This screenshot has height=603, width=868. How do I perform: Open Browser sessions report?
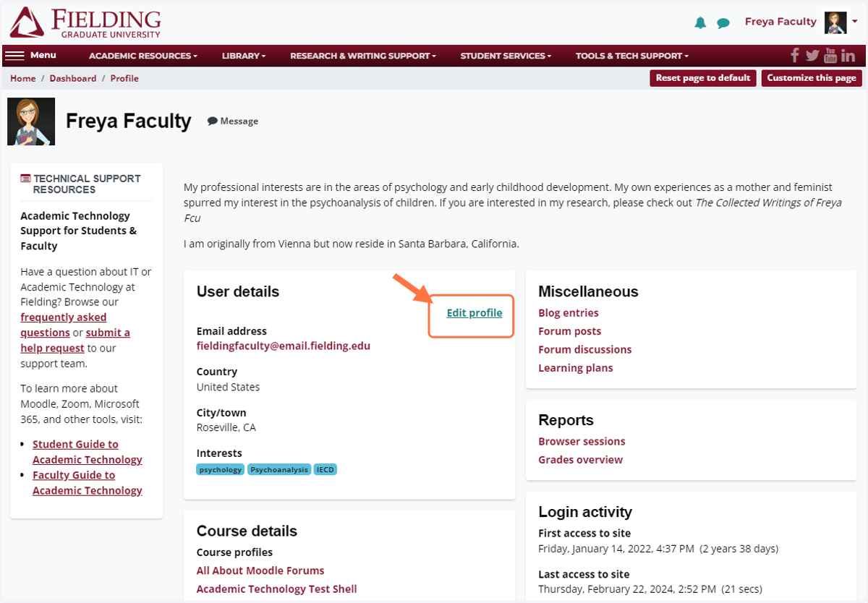click(x=582, y=441)
